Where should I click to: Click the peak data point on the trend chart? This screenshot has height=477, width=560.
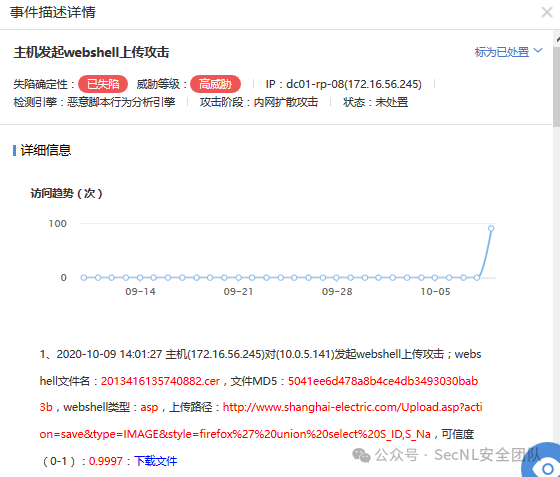point(491,229)
